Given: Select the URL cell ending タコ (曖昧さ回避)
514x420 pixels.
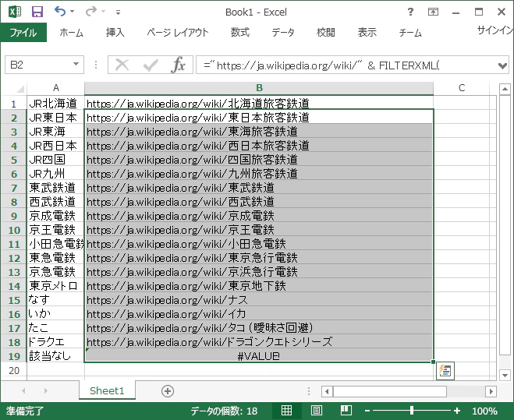Looking at the screenshot, I should tap(259, 328).
